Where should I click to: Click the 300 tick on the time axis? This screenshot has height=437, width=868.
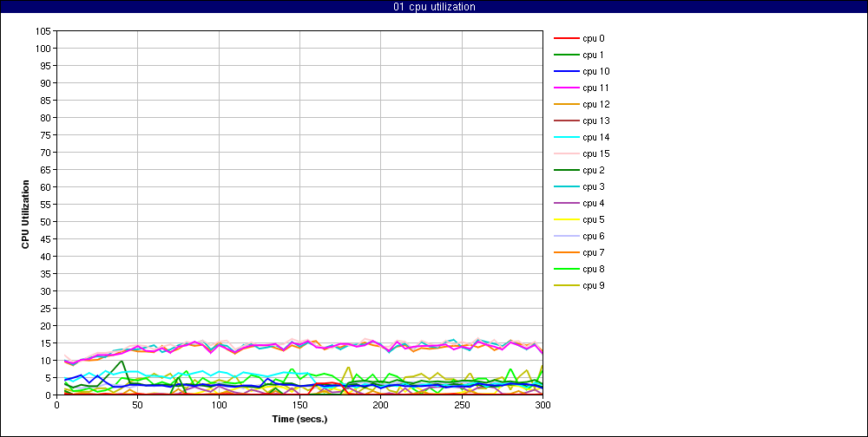click(542, 405)
